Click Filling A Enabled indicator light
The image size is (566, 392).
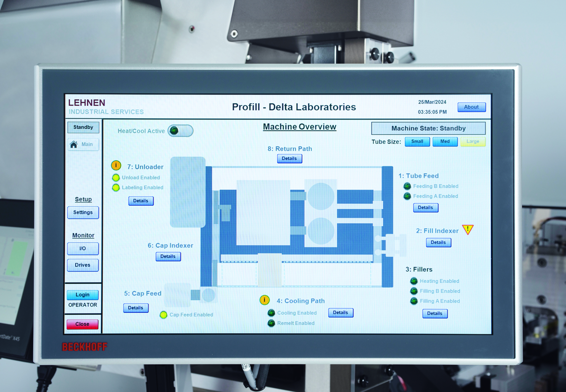click(414, 301)
